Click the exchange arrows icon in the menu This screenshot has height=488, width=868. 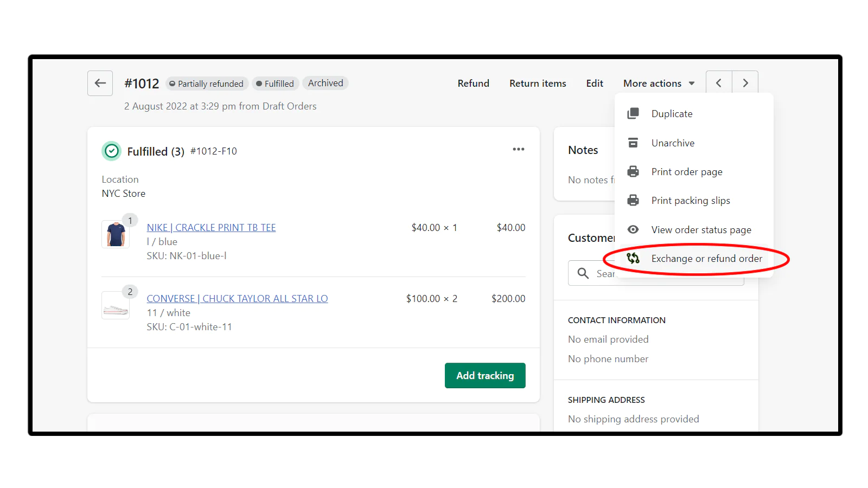633,258
